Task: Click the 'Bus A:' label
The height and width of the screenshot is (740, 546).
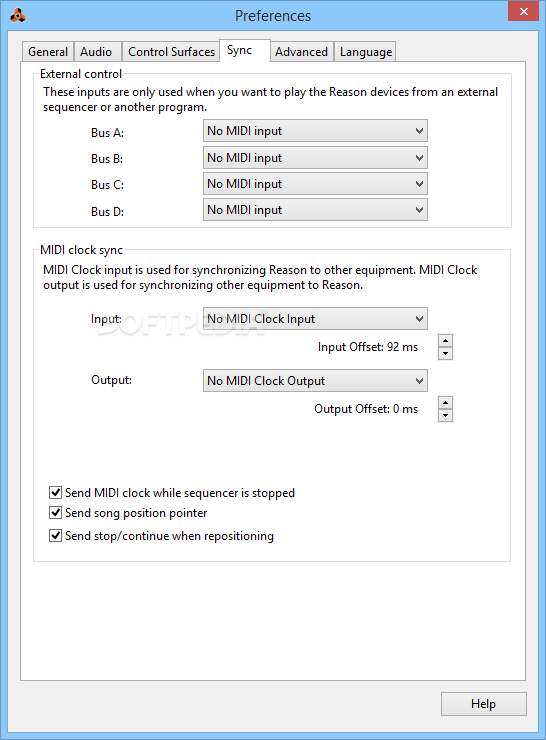Action: [107, 133]
